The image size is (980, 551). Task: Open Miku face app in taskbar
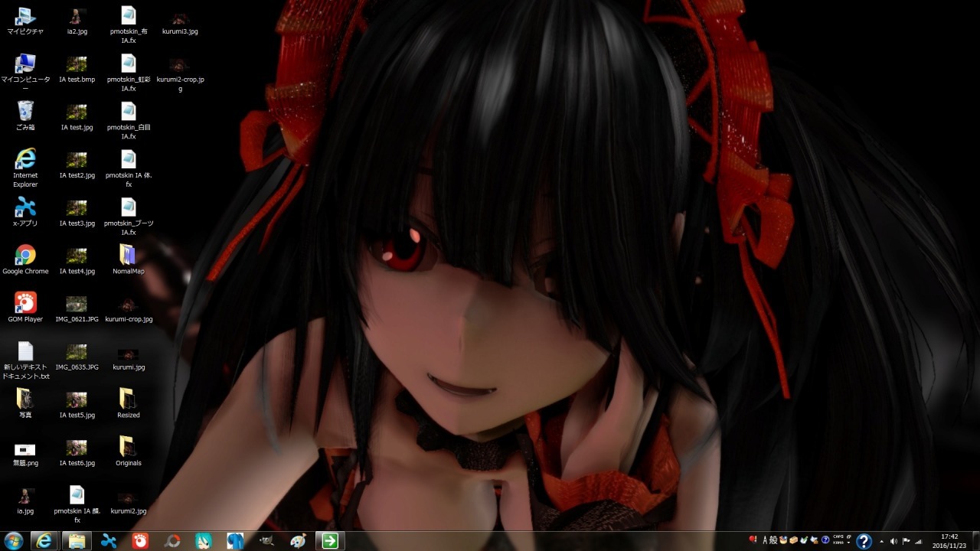click(204, 541)
